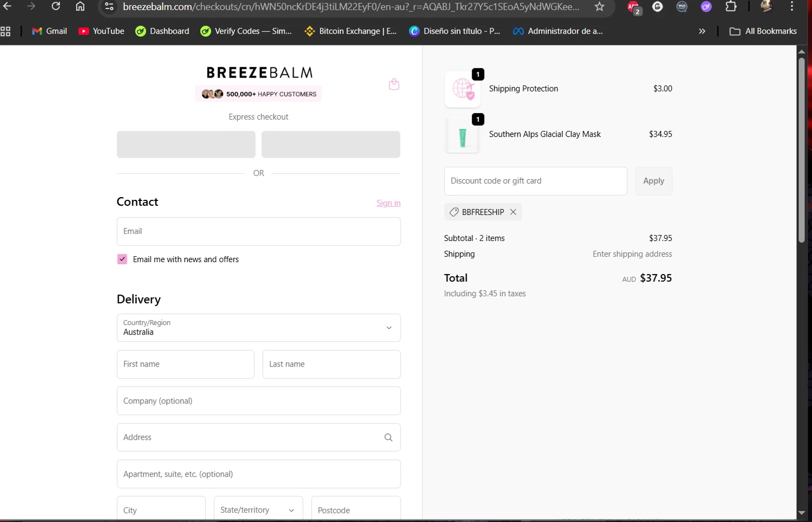Click the City field
Screen dimensions: 812x522
coord(161,509)
